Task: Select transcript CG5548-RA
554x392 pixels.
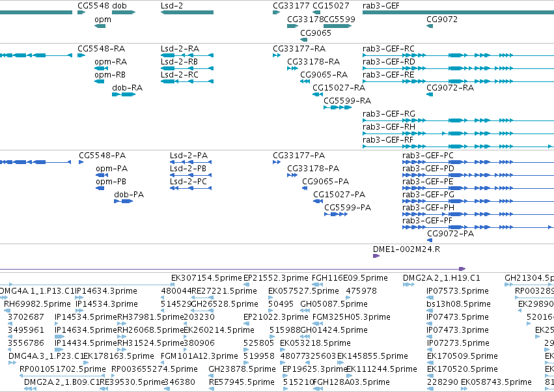Action: tap(81, 55)
